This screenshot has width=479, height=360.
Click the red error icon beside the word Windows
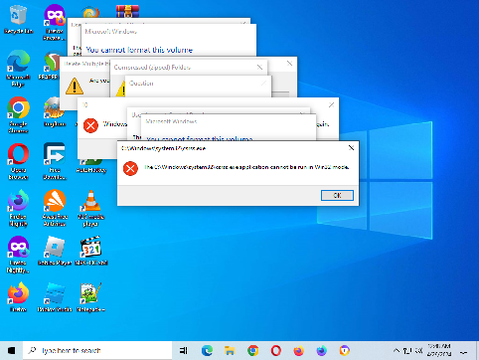(x=91, y=125)
